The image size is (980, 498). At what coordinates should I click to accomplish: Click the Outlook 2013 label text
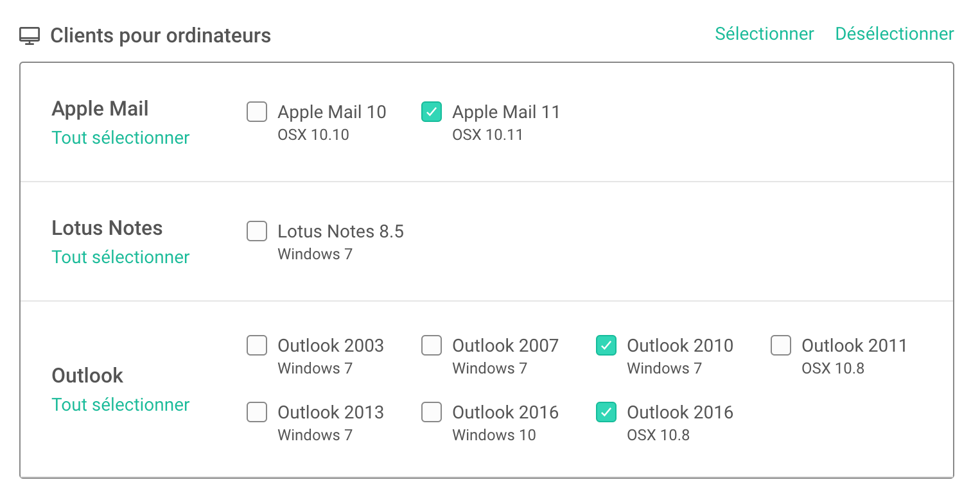click(331, 413)
